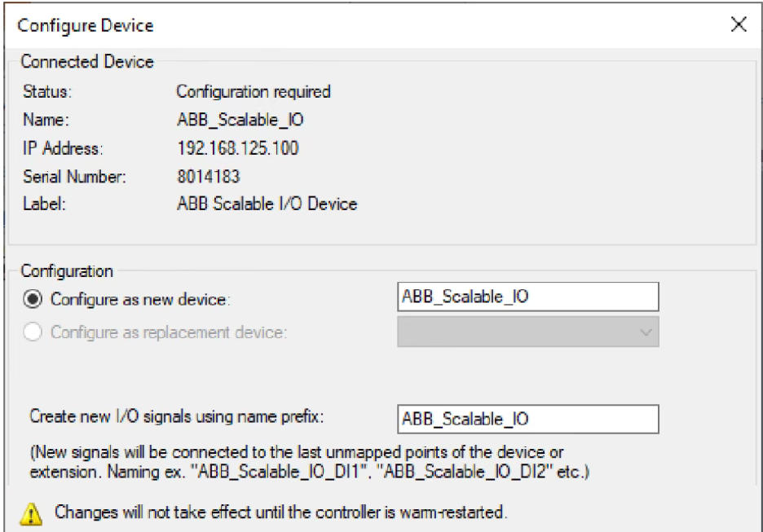This screenshot has width=763, height=532.
Task: Click the Configure Device title bar text
Action: (86, 25)
